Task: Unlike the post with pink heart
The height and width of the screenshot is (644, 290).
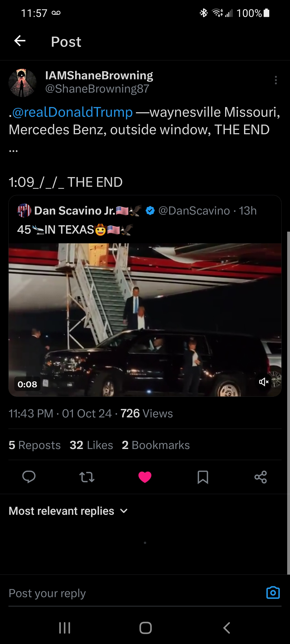Action: coord(145,477)
